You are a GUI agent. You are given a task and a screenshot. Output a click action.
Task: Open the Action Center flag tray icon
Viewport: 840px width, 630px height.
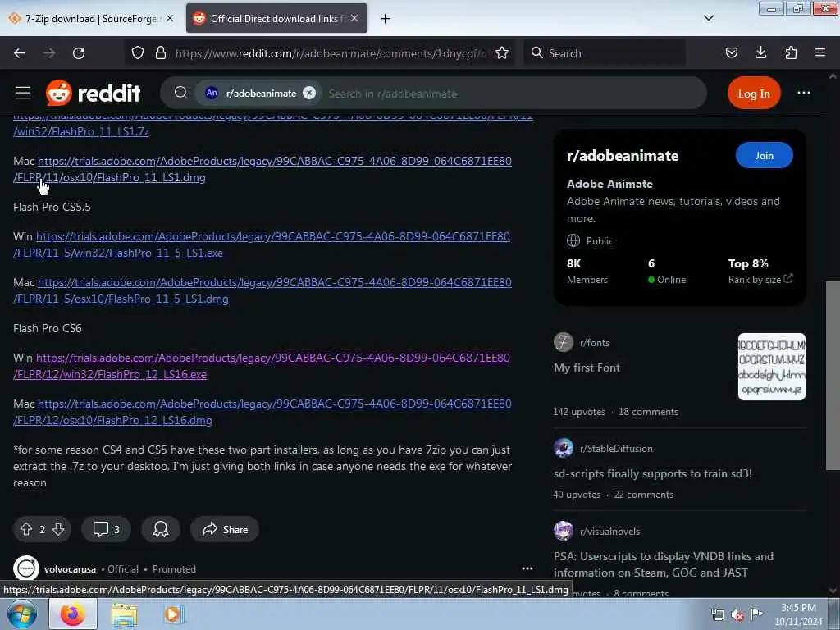[x=756, y=614]
